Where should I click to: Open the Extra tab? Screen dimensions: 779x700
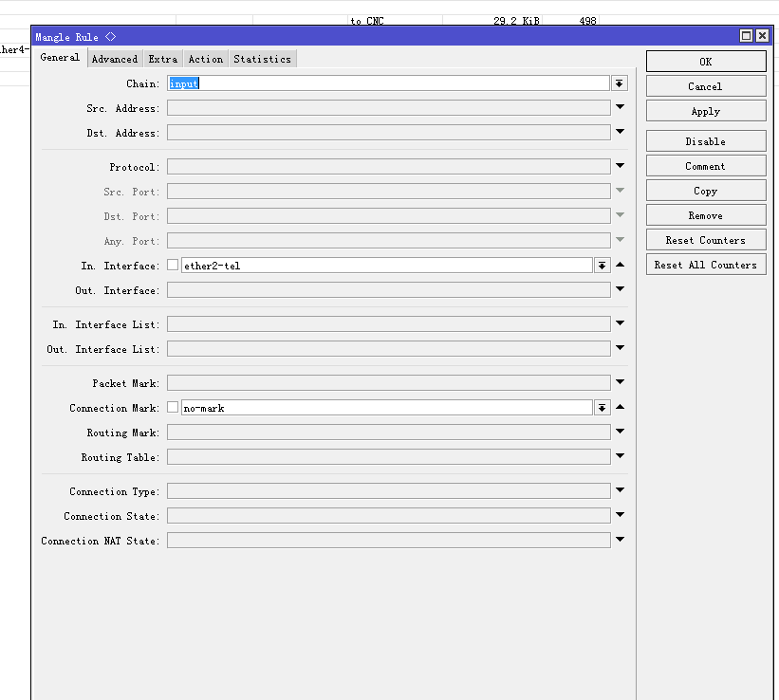click(163, 59)
